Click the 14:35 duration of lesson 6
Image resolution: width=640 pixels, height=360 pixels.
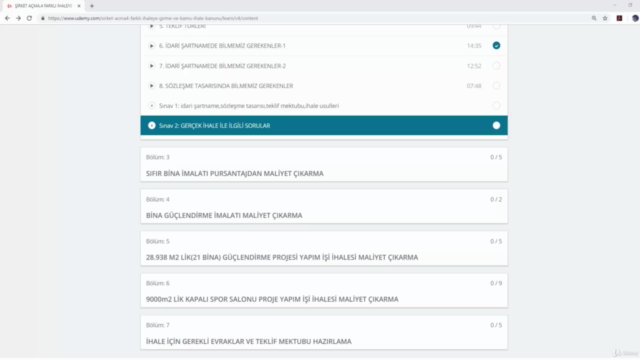click(x=474, y=46)
